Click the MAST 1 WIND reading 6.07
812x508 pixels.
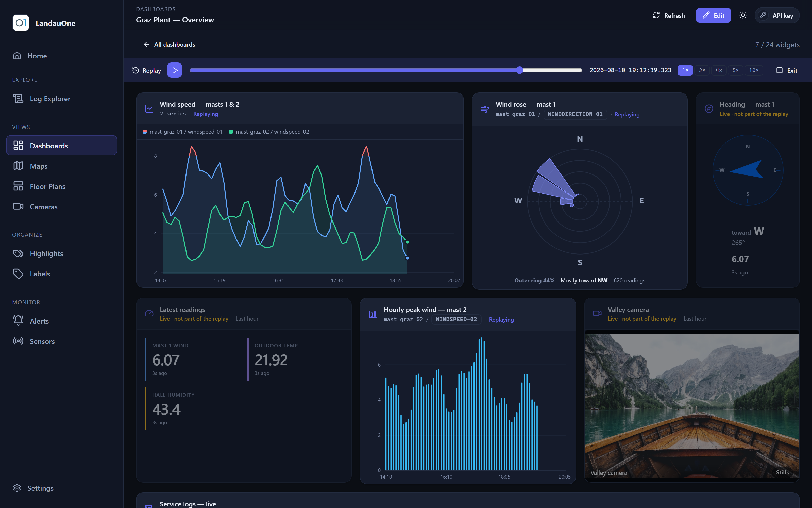pos(166,360)
